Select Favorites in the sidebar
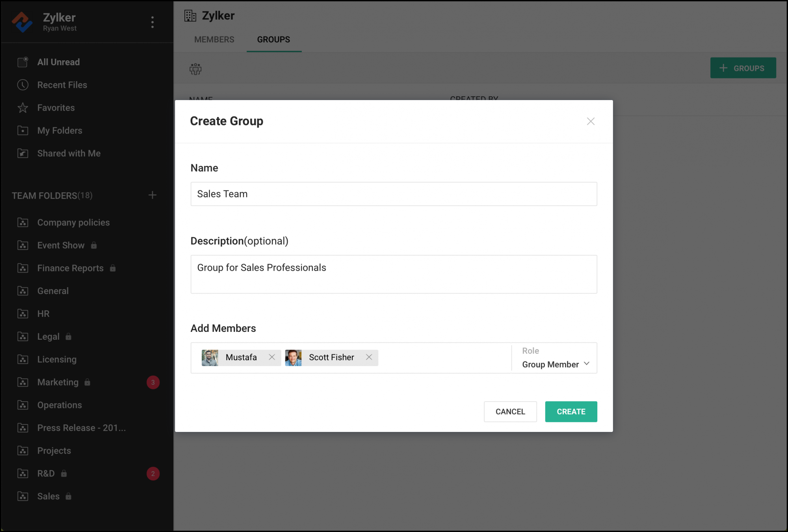Image resolution: width=788 pixels, height=532 pixels. 56,108
